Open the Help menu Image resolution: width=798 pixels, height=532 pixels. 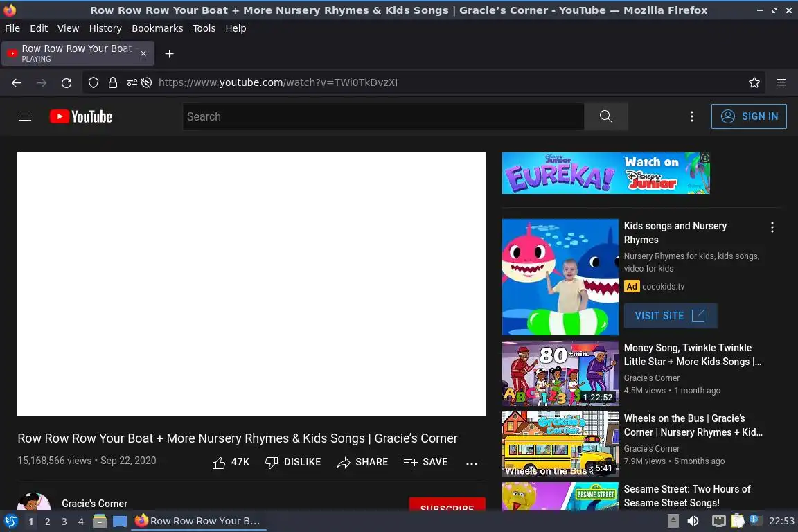tap(236, 28)
